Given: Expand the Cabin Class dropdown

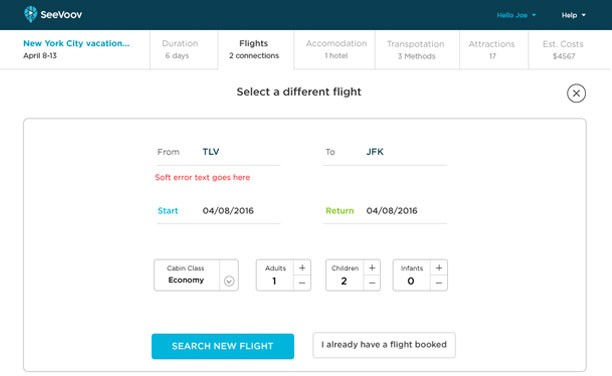Looking at the screenshot, I should point(229,281).
